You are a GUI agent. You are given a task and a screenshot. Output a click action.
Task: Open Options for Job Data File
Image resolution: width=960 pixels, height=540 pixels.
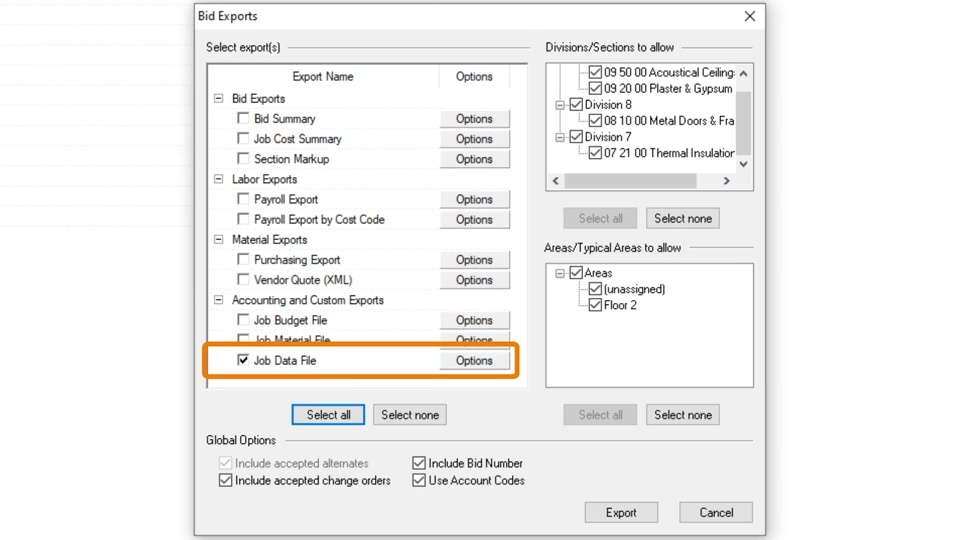tap(474, 360)
